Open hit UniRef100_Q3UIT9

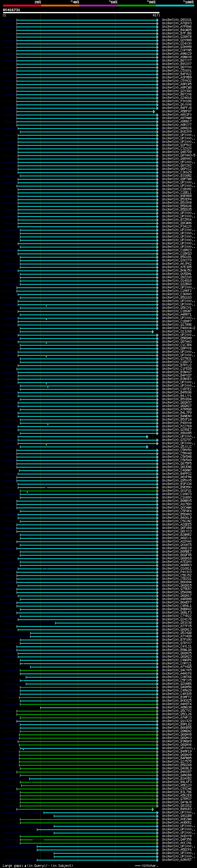coord(176,260)
